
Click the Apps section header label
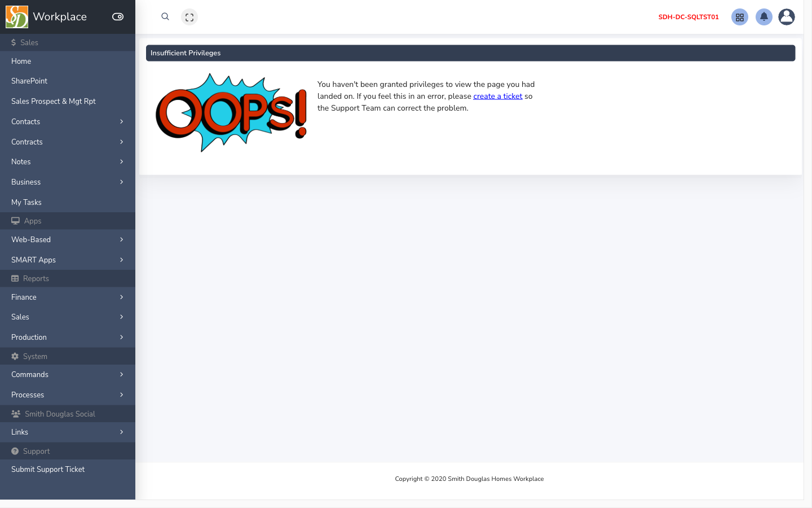[x=33, y=221]
